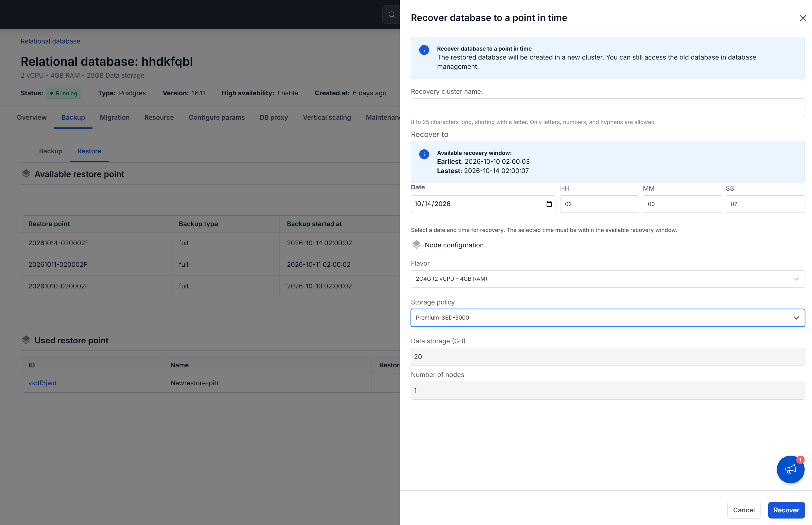Click the Data storage (GB) field
This screenshot has height=525, width=812.
point(608,357)
